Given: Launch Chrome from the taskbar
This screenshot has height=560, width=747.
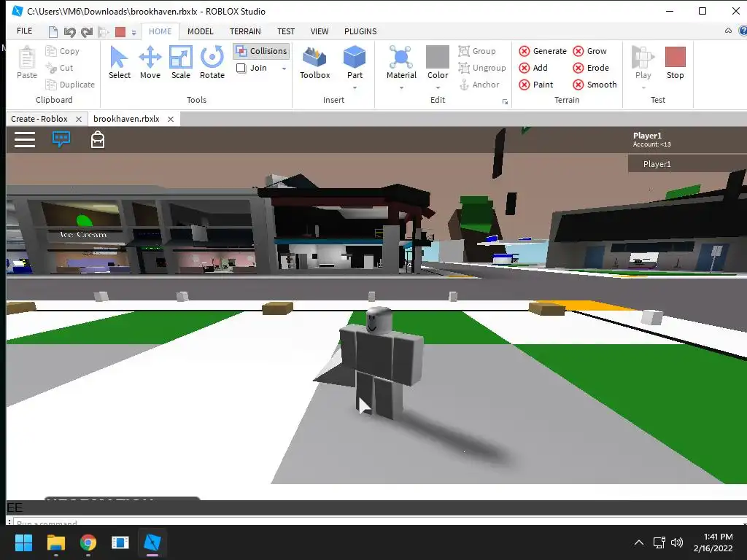Looking at the screenshot, I should pyautogui.click(x=88, y=542).
